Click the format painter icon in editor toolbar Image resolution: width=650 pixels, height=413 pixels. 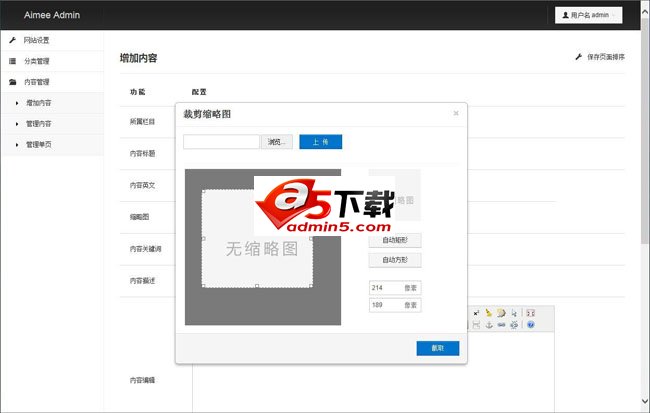point(501,313)
